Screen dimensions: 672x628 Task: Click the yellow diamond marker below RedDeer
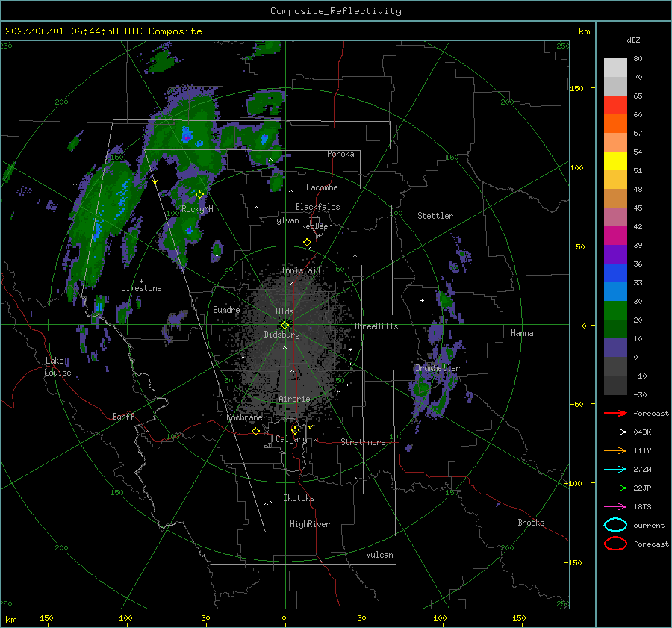coord(307,243)
